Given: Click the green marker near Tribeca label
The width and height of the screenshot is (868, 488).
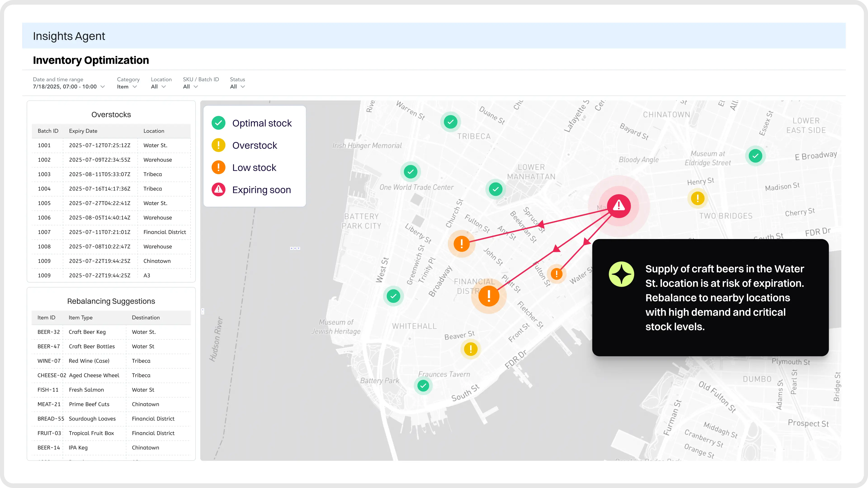Looking at the screenshot, I should click(451, 122).
